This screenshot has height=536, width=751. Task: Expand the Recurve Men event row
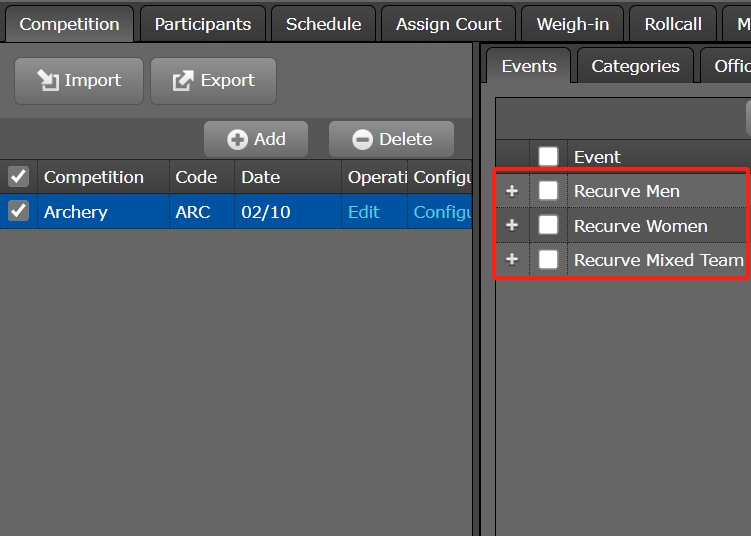512,191
